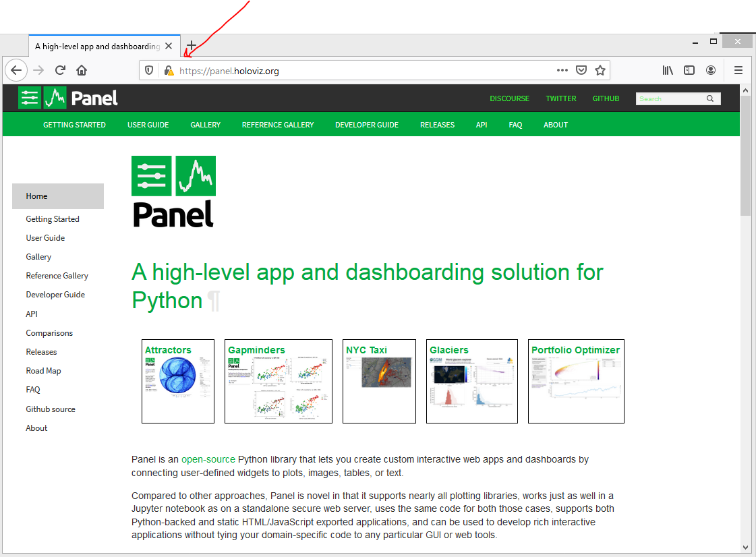Screen dimensions: 756x557
Task: Open DEVELOPER GUIDE in green nav bar
Action: 367,125
